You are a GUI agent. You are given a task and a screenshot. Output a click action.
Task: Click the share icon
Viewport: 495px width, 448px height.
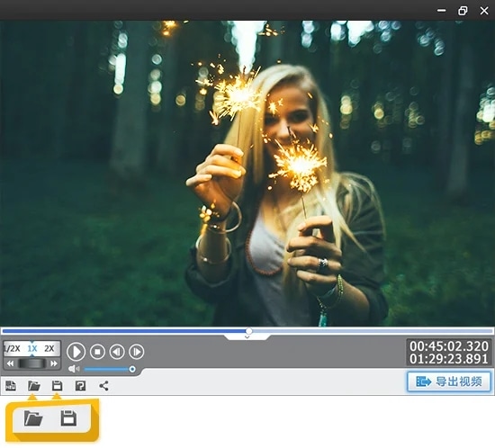[x=103, y=386]
